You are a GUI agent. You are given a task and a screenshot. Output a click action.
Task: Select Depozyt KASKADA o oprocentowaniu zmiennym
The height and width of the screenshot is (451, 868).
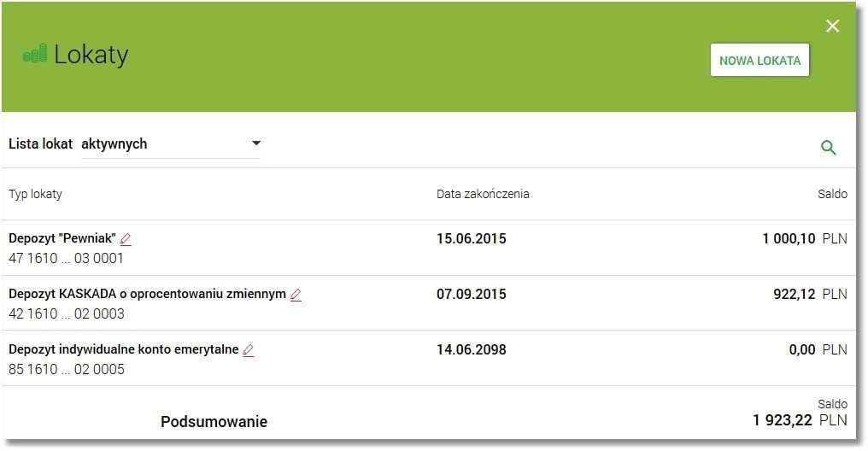click(147, 294)
